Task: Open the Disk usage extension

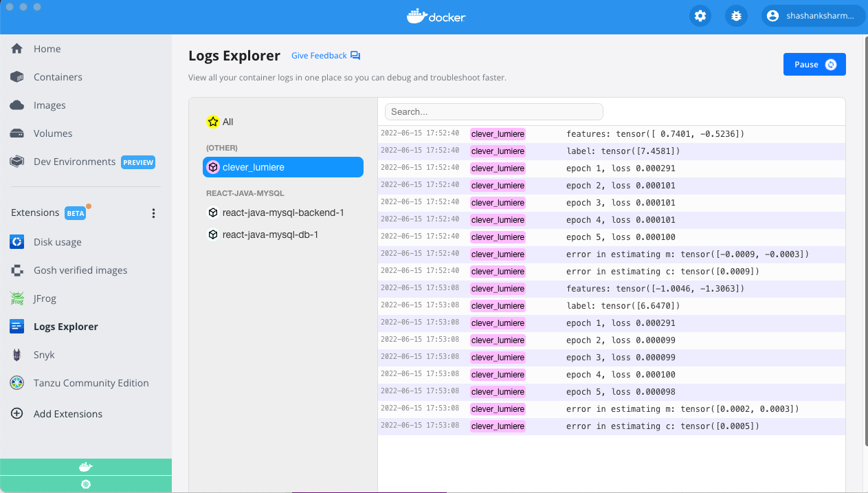Action: click(57, 242)
